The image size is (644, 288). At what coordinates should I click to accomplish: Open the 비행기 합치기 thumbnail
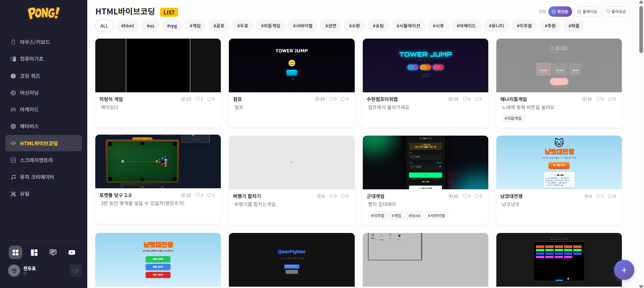tap(292, 162)
